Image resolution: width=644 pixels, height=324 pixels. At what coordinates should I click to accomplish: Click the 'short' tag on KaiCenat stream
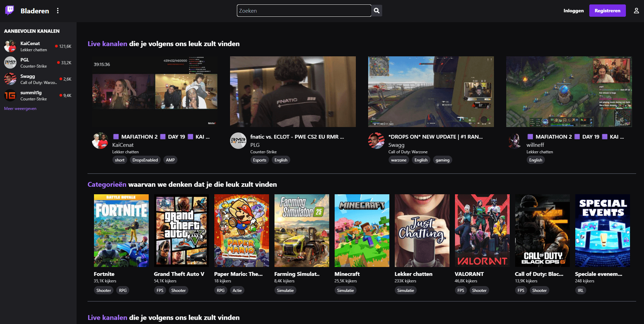pyautogui.click(x=120, y=160)
